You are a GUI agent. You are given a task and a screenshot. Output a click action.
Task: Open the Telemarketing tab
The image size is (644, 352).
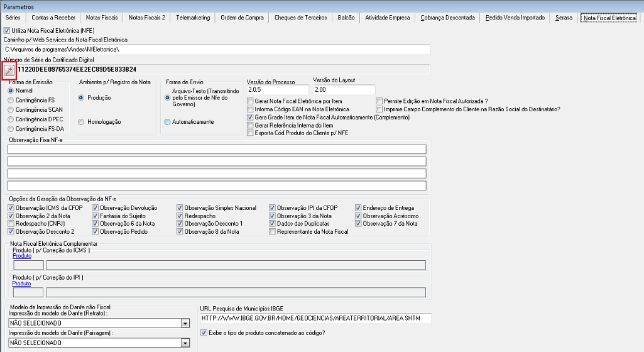coord(193,18)
